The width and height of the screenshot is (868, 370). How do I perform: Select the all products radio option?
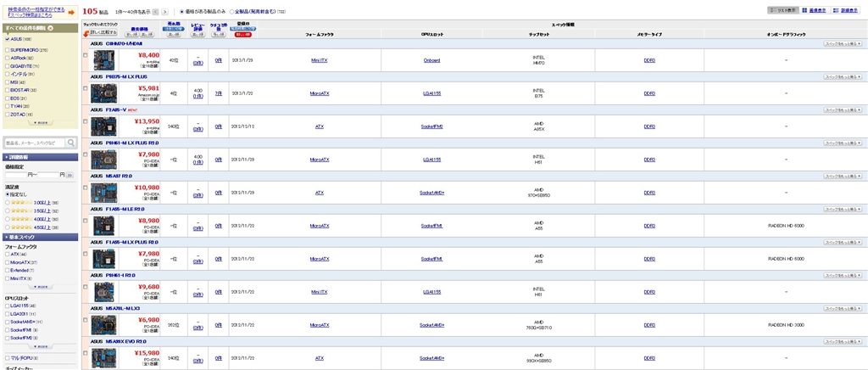click(231, 12)
